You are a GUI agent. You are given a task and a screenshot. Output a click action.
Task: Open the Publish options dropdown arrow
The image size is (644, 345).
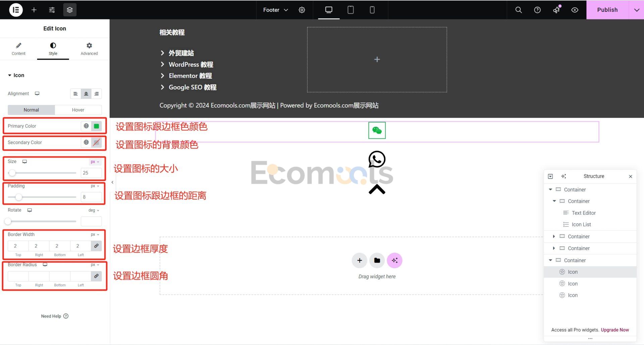click(636, 10)
